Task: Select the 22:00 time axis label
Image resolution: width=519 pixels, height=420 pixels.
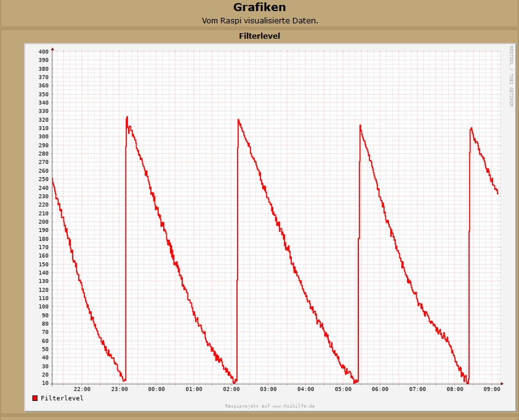Action: point(82,389)
